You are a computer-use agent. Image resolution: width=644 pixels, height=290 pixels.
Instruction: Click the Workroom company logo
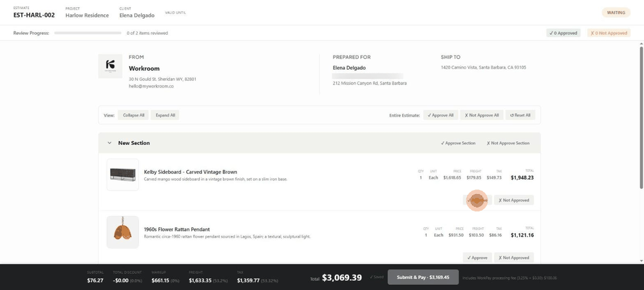pos(110,66)
